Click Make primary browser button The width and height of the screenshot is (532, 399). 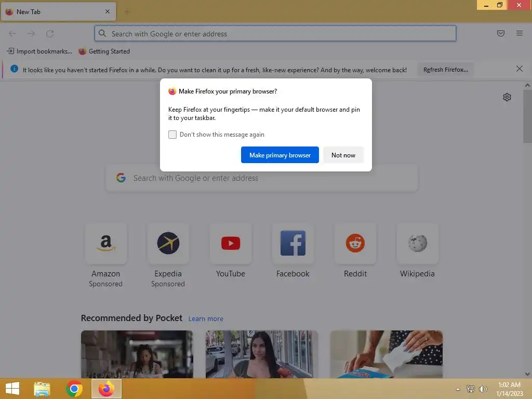point(280,155)
